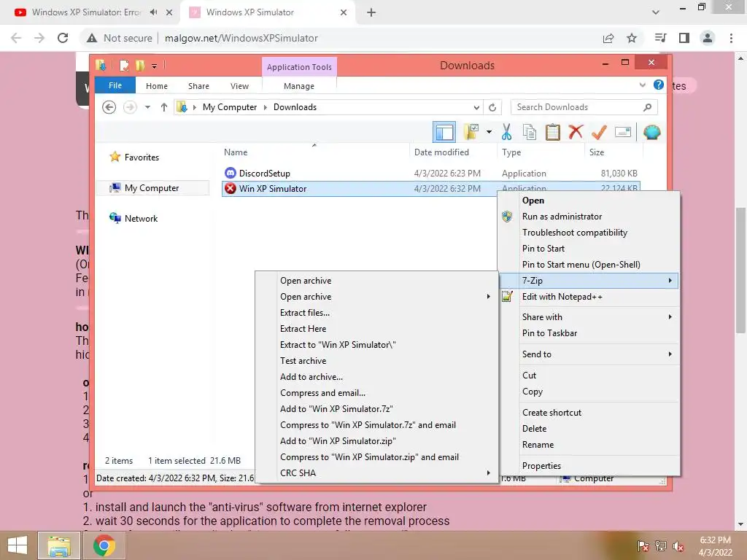This screenshot has height=560, width=747.
Task: Open Chrome profile avatar
Action: tap(708, 38)
